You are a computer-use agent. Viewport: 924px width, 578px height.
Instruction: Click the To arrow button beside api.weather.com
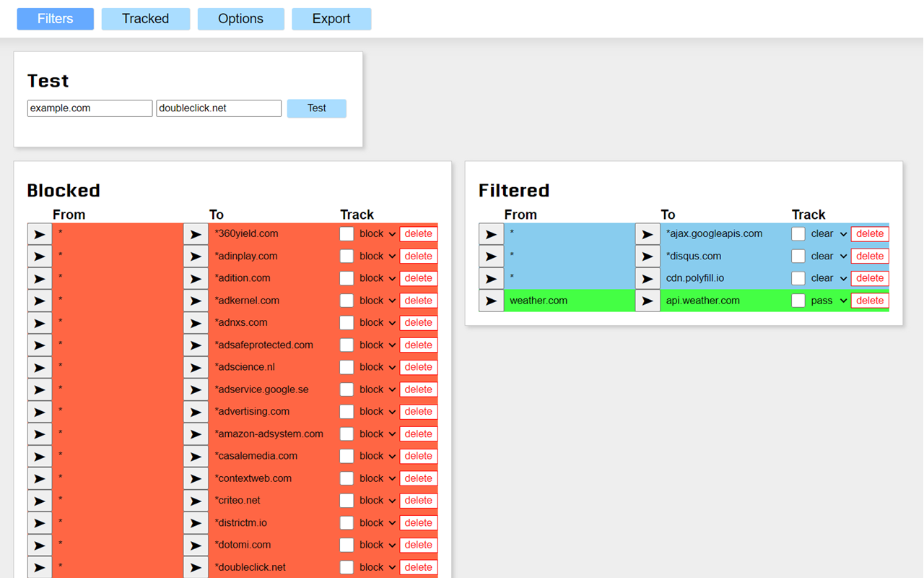(x=648, y=301)
